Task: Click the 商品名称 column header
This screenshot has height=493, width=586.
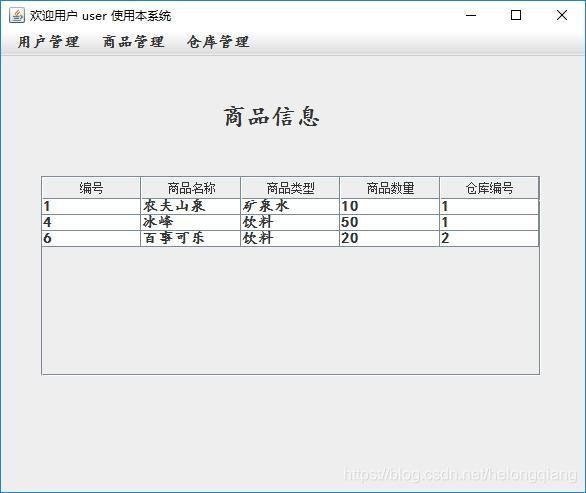Action: tap(191, 188)
